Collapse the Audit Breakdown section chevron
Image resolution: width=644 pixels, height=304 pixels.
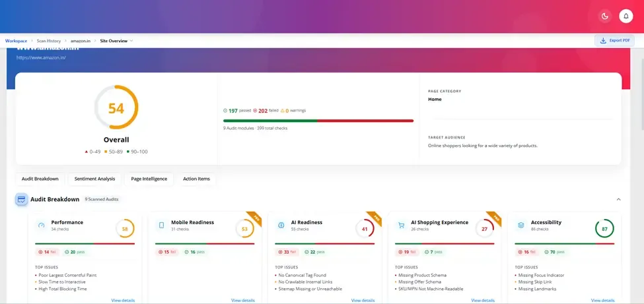pyautogui.click(x=618, y=199)
